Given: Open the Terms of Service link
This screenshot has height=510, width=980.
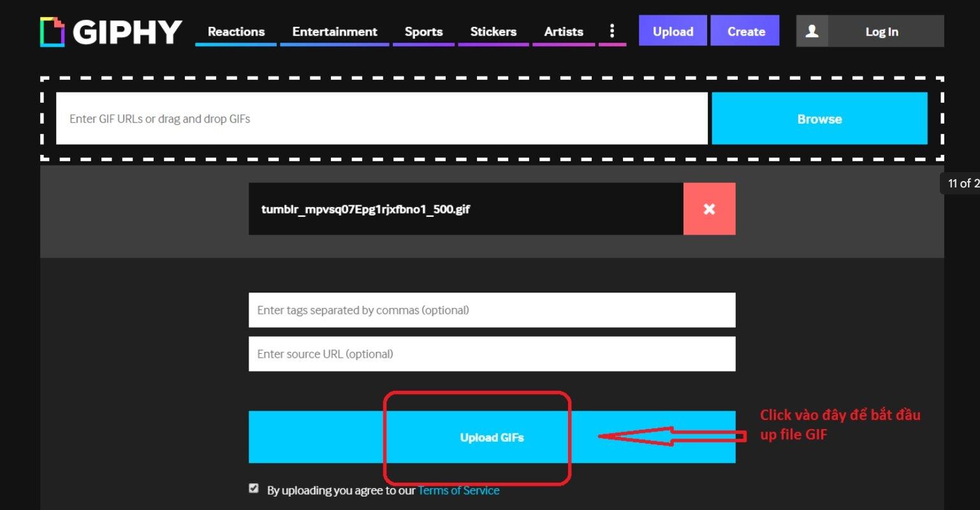Looking at the screenshot, I should tap(458, 490).
